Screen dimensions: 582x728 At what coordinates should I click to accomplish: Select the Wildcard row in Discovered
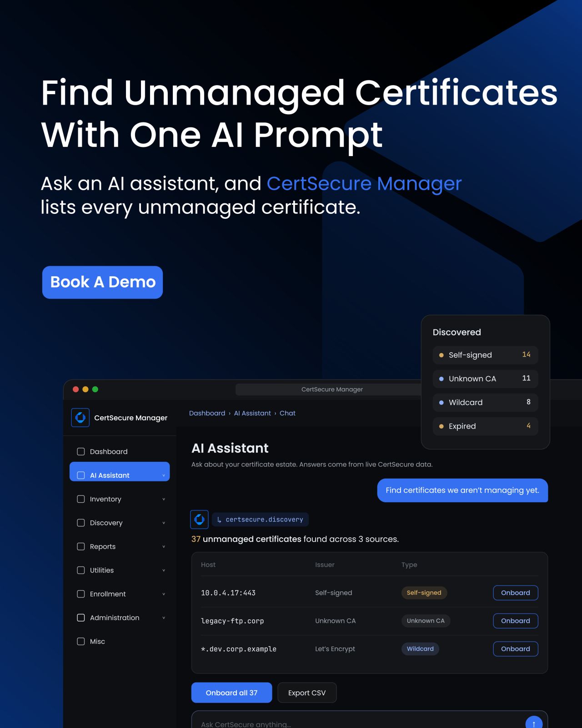[485, 402]
